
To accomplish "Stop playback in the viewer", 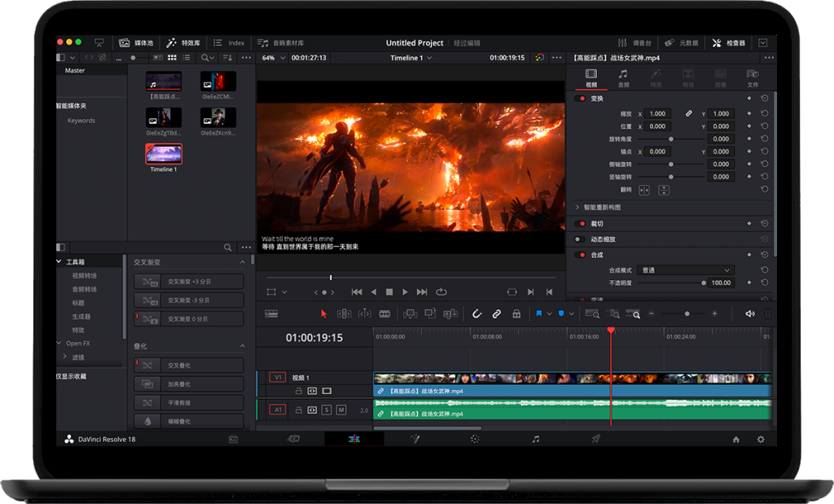I will (389, 291).
